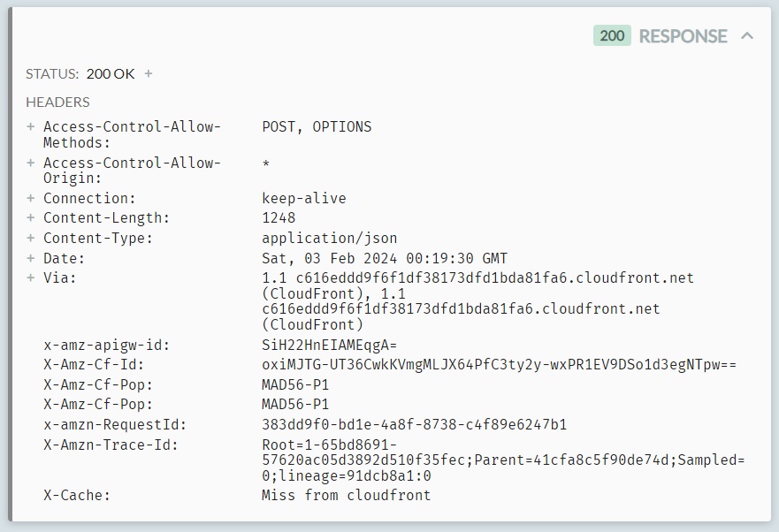779x532 pixels.
Task: Click the keep-alive Connection value
Action: coord(304,198)
